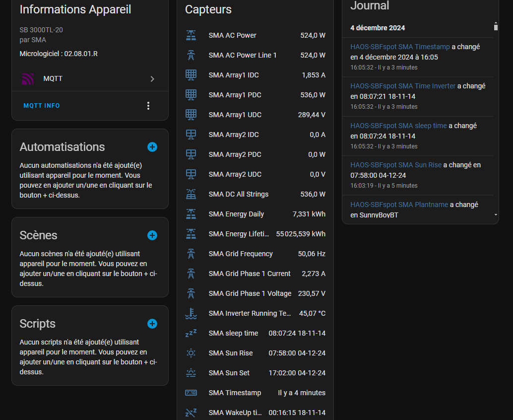This screenshot has width=513, height=420.
Task: Click the SMA Inverter Running Temperature thermometer icon
Action: point(191,313)
